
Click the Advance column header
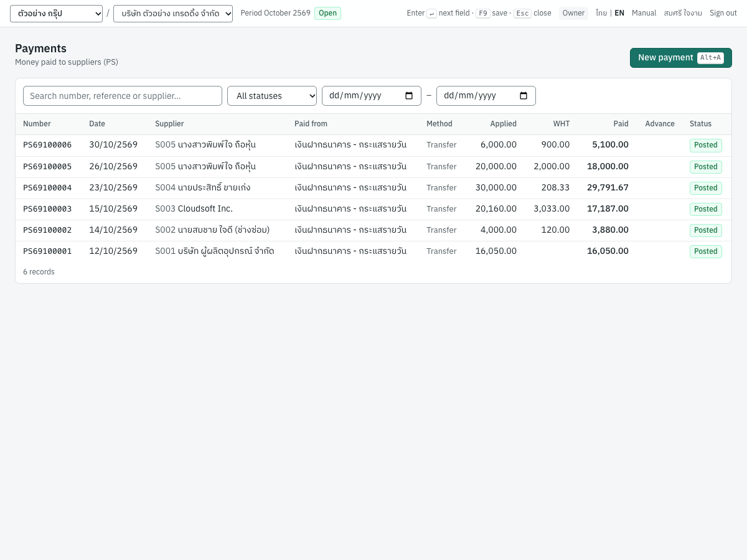[660, 124]
